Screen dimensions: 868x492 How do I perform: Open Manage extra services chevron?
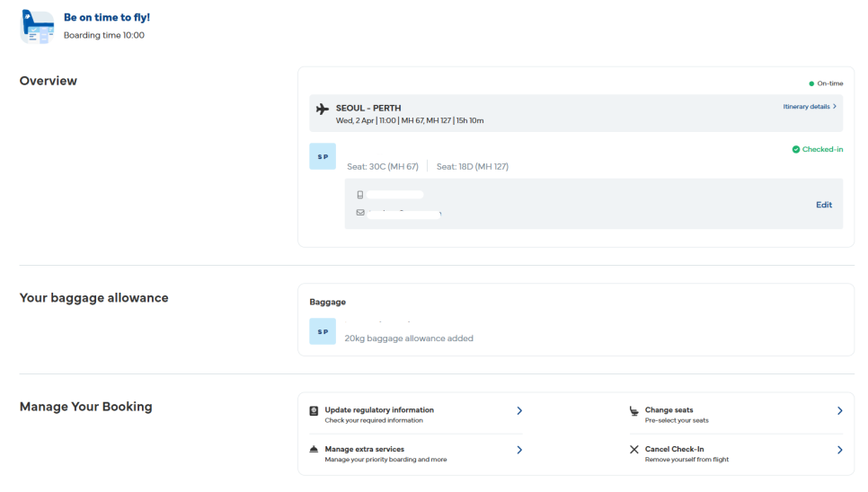point(519,450)
